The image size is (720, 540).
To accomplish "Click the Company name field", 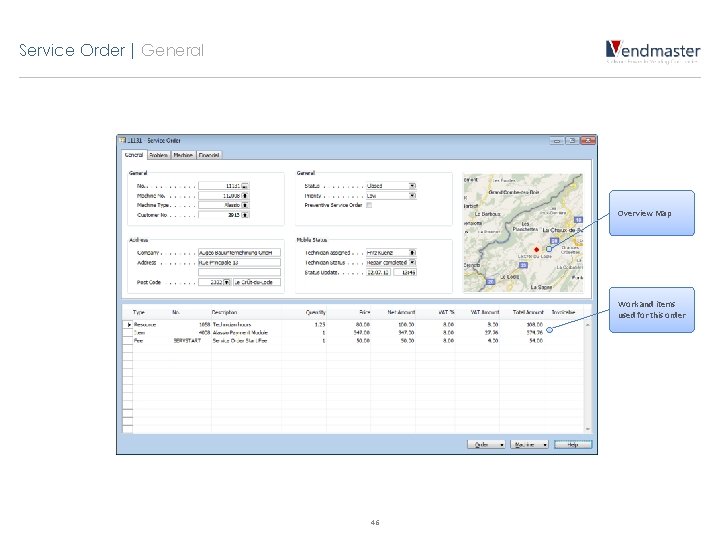I will point(239,253).
